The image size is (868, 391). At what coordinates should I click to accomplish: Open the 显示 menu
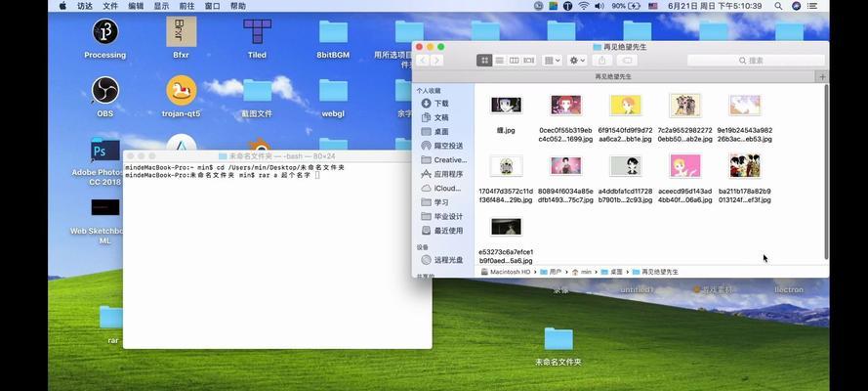click(161, 6)
